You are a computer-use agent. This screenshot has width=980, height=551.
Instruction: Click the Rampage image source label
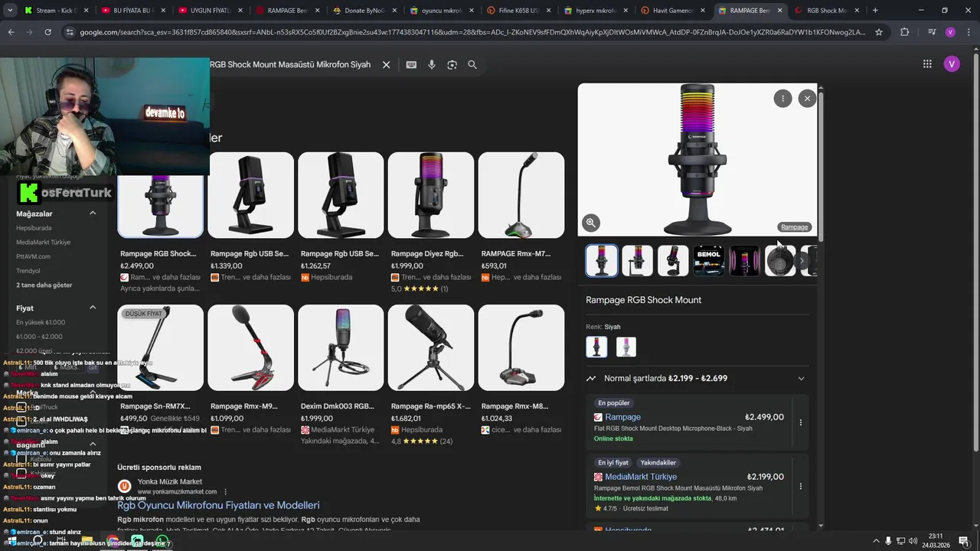[x=794, y=227]
